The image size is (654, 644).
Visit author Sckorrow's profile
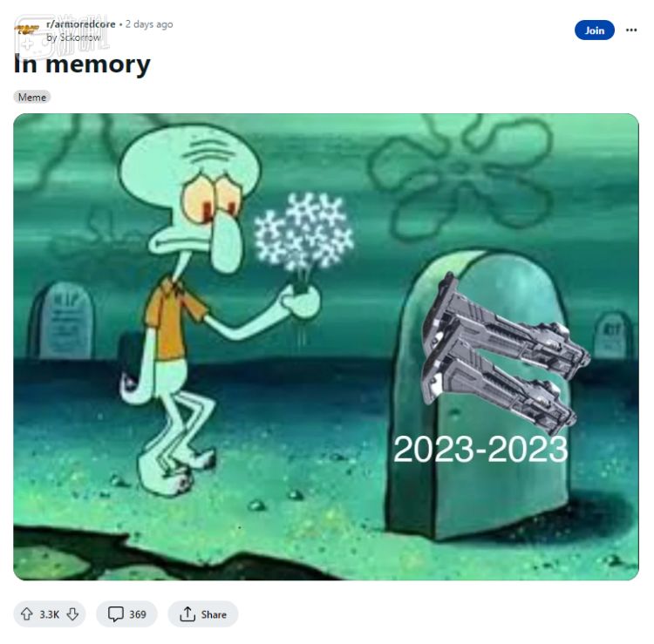(73, 37)
